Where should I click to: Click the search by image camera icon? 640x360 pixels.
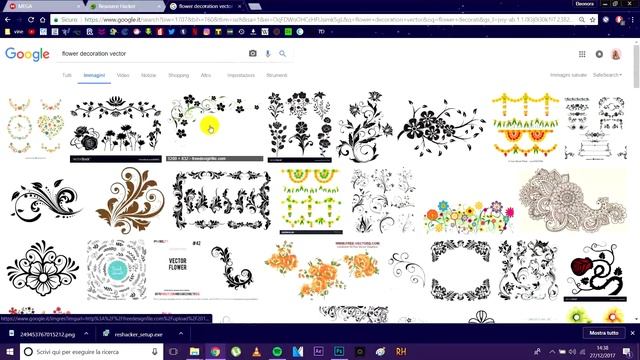(x=253, y=53)
